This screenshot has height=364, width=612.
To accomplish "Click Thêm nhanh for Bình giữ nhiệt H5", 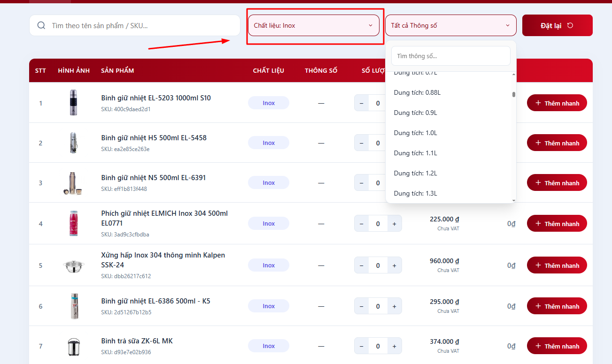I will click(x=557, y=143).
